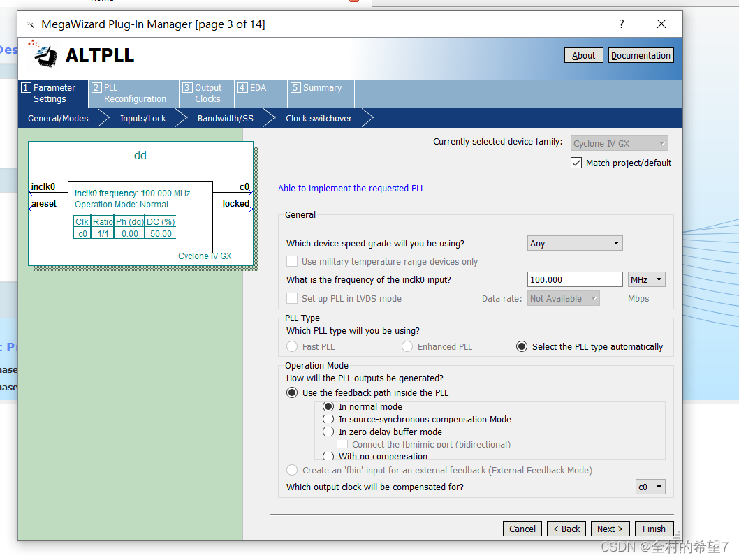Switch to Output Clocks tab
Viewport: 739px width, 560px height.
207,94
